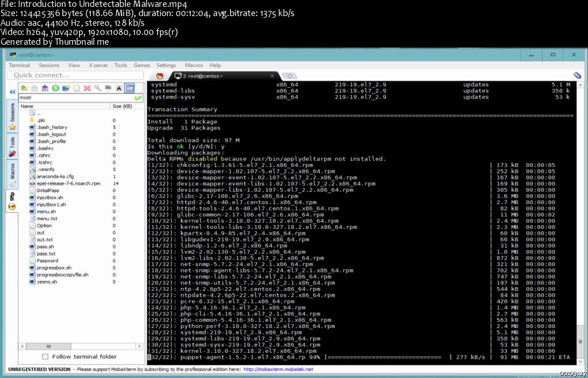
Task: Open the Games menu
Action: [142, 65]
